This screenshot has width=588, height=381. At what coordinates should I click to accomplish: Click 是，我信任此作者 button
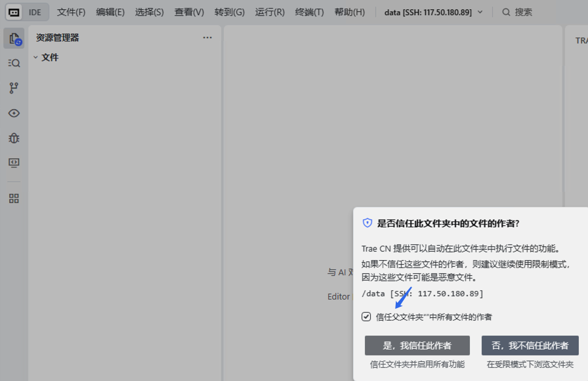[x=417, y=346]
